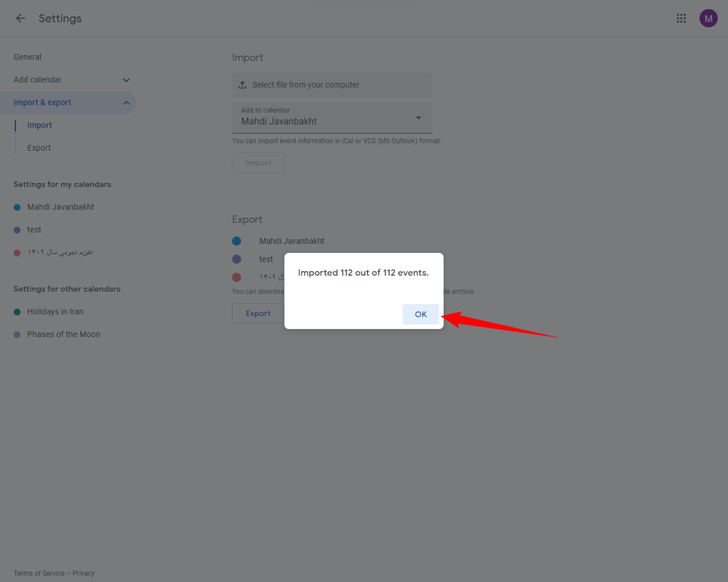Open the Privacy link

pyautogui.click(x=83, y=573)
